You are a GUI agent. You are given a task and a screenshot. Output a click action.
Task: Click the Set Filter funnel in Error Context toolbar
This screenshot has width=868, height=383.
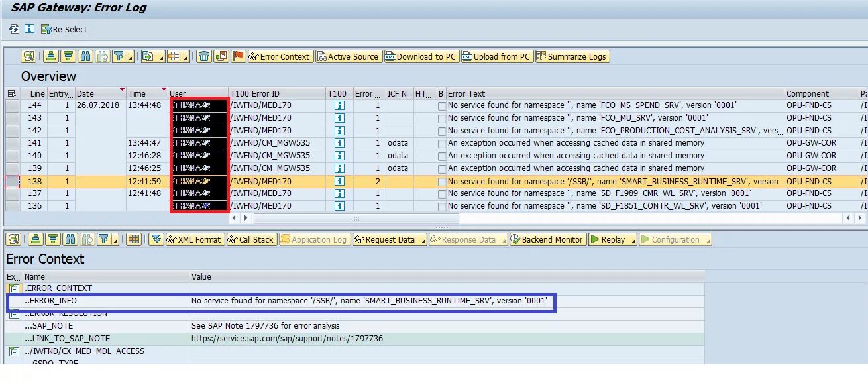[103, 239]
